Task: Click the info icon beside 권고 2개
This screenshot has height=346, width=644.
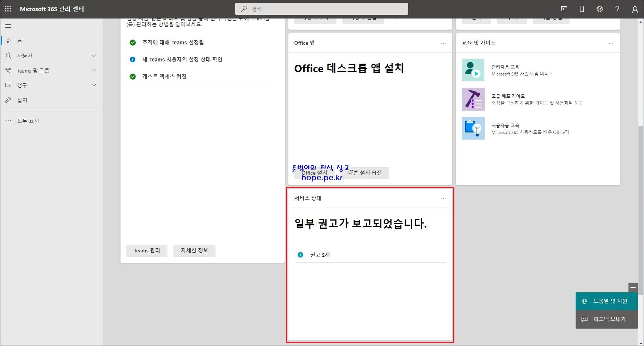Action: (300, 255)
